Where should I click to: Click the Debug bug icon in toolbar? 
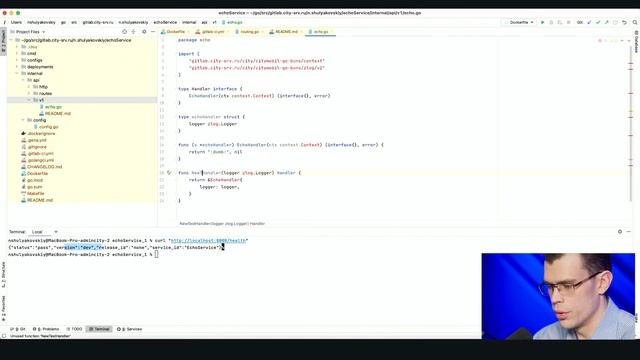[551, 22]
